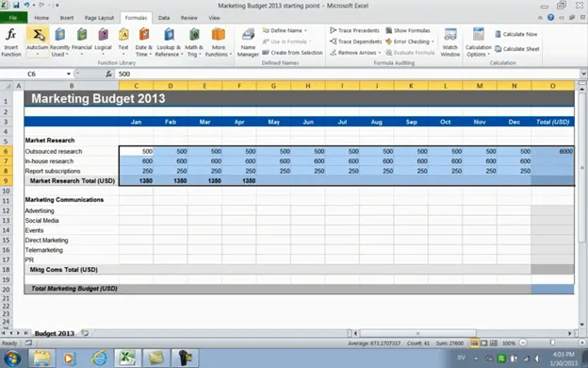Select row 12 header
Image resolution: width=588 pixels, height=368 pixels.
pyautogui.click(x=6, y=210)
